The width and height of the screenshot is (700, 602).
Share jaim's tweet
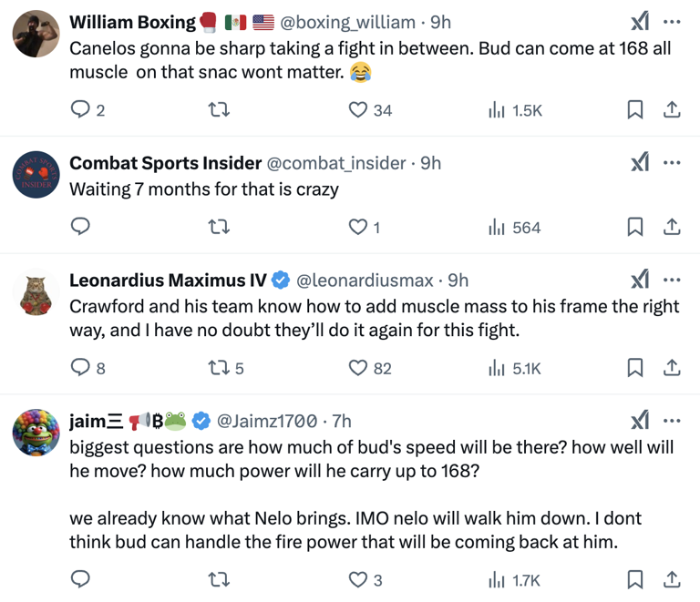(x=672, y=579)
